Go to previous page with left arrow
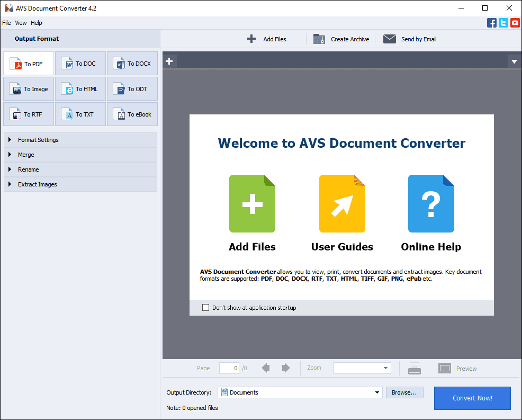The image size is (522, 420). click(266, 368)
